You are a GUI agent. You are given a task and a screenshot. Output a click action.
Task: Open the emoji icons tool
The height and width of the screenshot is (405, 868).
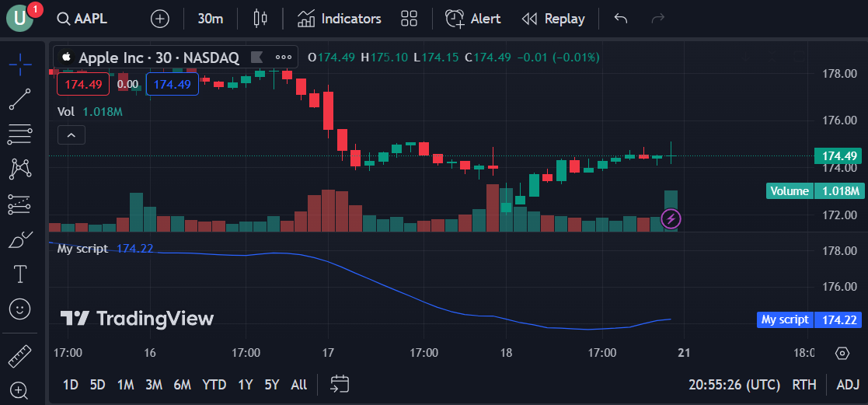click(x=20, y=309)
